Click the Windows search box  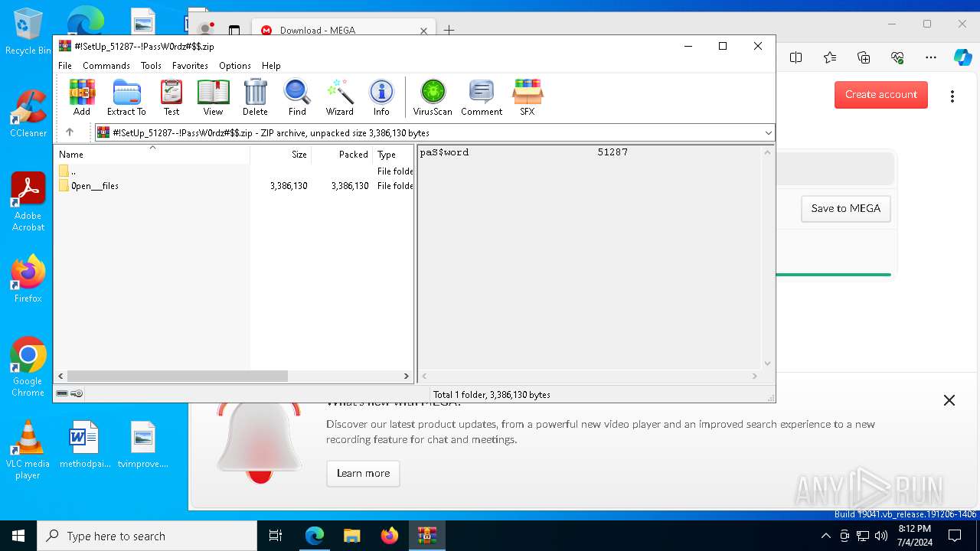click(147, 536)
